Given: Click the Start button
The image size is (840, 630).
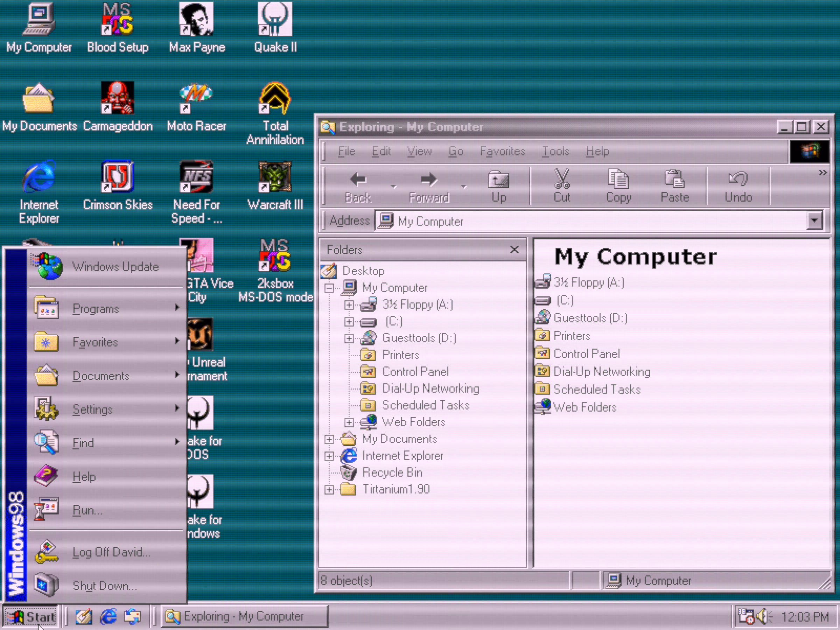Looking at the screenshot, I should point(31,617).
